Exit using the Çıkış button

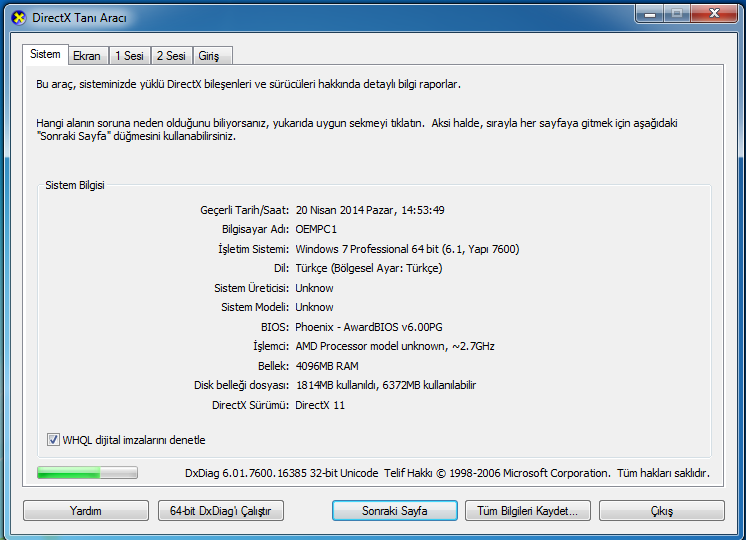click(x=661, y=511)
